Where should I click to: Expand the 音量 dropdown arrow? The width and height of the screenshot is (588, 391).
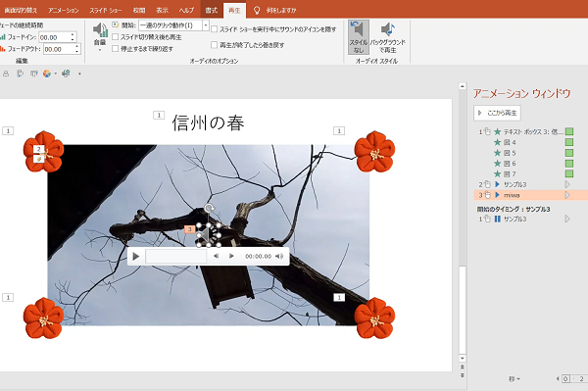100,49
